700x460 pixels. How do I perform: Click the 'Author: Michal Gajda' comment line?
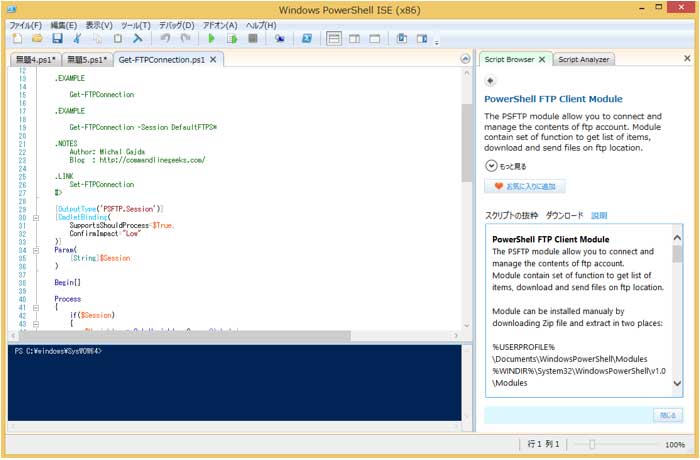pyautogui.click(x=107, y=152)
